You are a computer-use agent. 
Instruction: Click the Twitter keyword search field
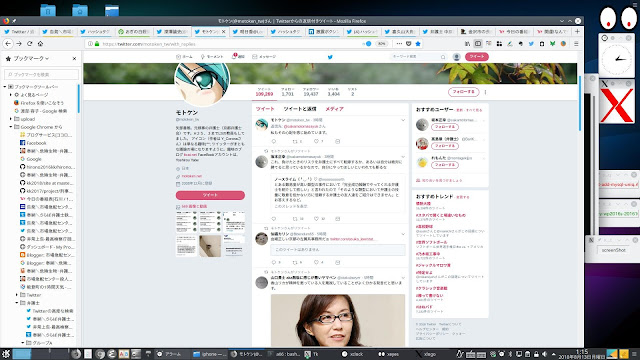pyautogui.click(x=418, y=57)
